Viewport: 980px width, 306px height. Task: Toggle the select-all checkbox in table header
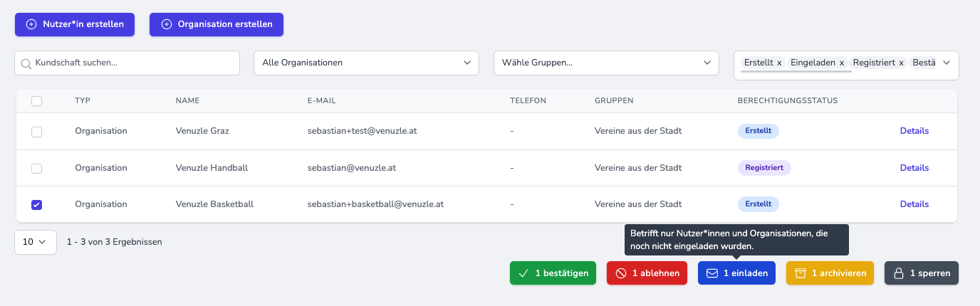click(37, 101)
